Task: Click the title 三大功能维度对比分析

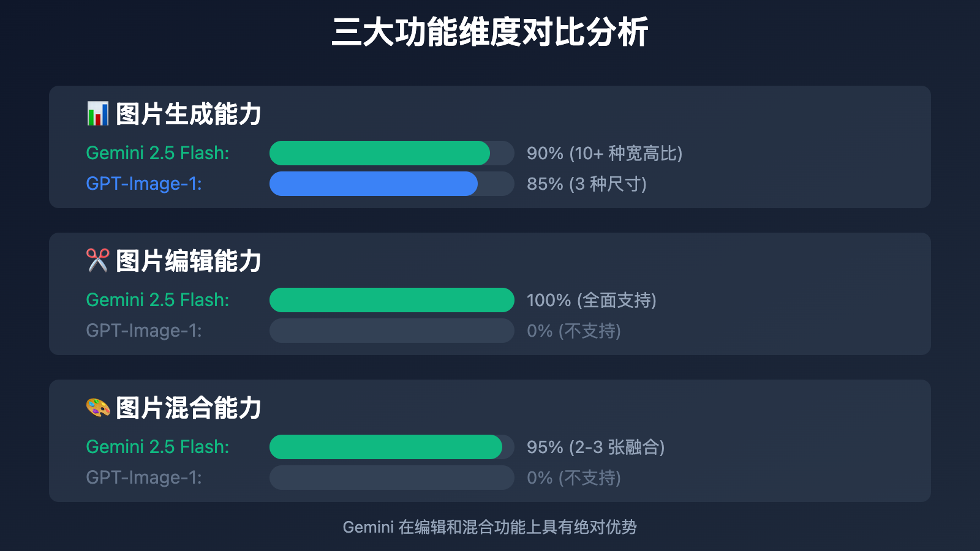Action: 490,32
